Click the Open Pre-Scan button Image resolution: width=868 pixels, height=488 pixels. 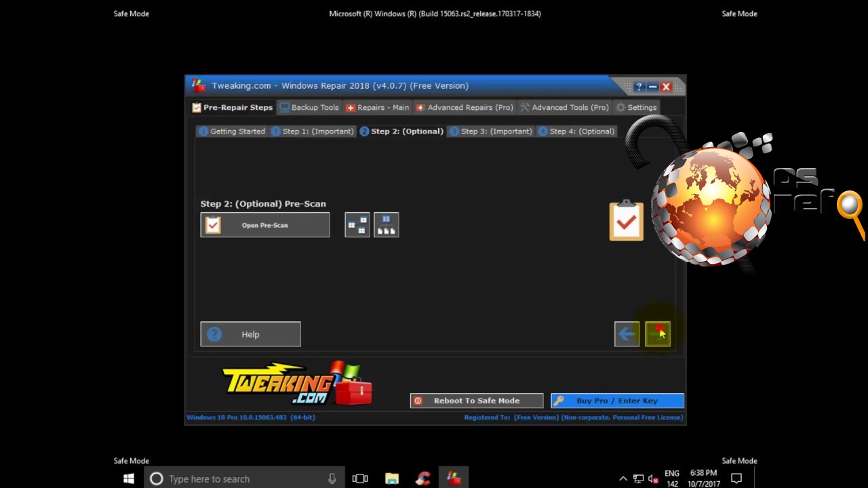265,225
